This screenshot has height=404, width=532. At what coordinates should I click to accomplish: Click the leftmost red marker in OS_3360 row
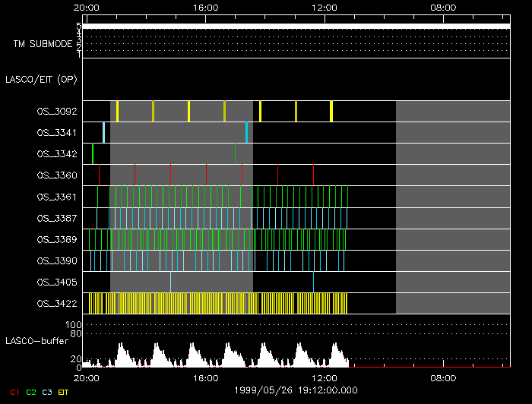(99, 175)
